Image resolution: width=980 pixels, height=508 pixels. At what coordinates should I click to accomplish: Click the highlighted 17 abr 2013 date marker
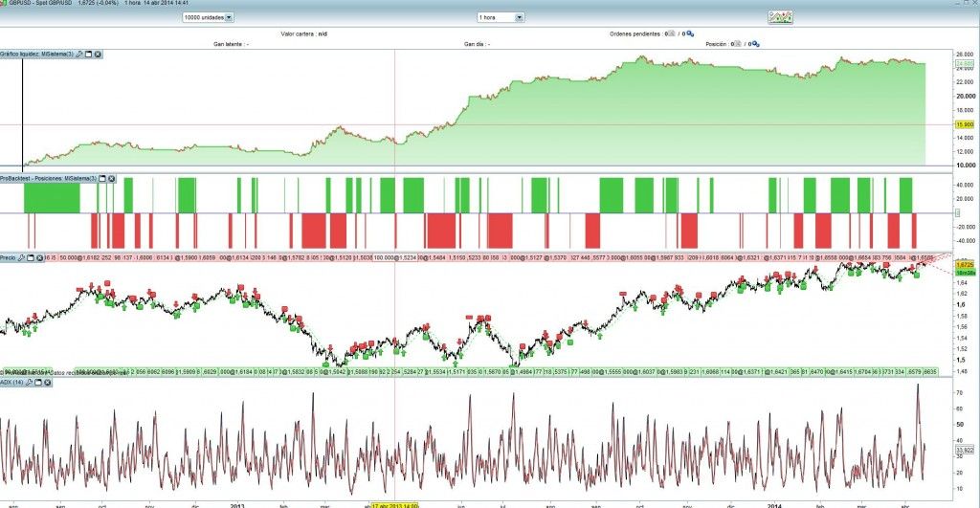coord(394,505)
